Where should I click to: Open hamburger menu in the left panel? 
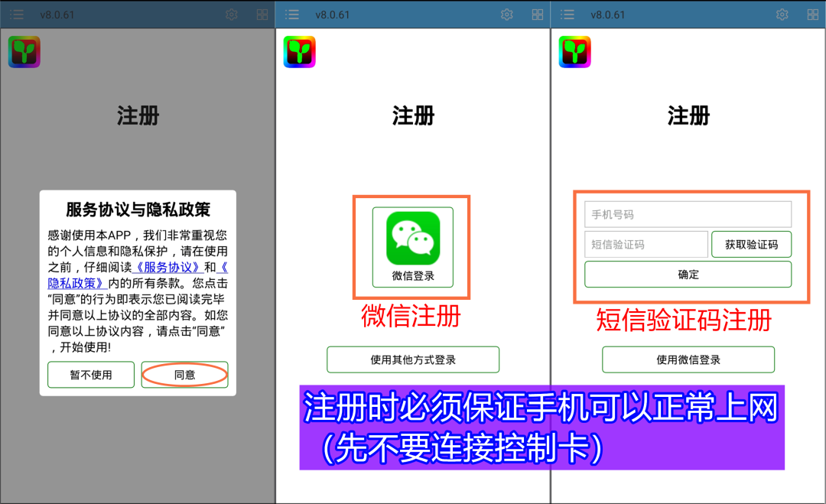point(17,15)
